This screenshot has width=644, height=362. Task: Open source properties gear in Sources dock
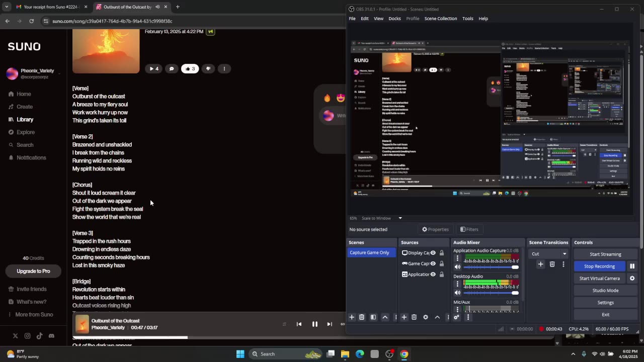click(426, 317)
